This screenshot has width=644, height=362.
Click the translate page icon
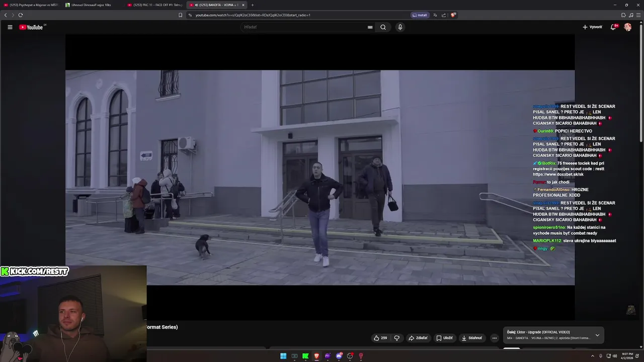click(x=435, y=15)
